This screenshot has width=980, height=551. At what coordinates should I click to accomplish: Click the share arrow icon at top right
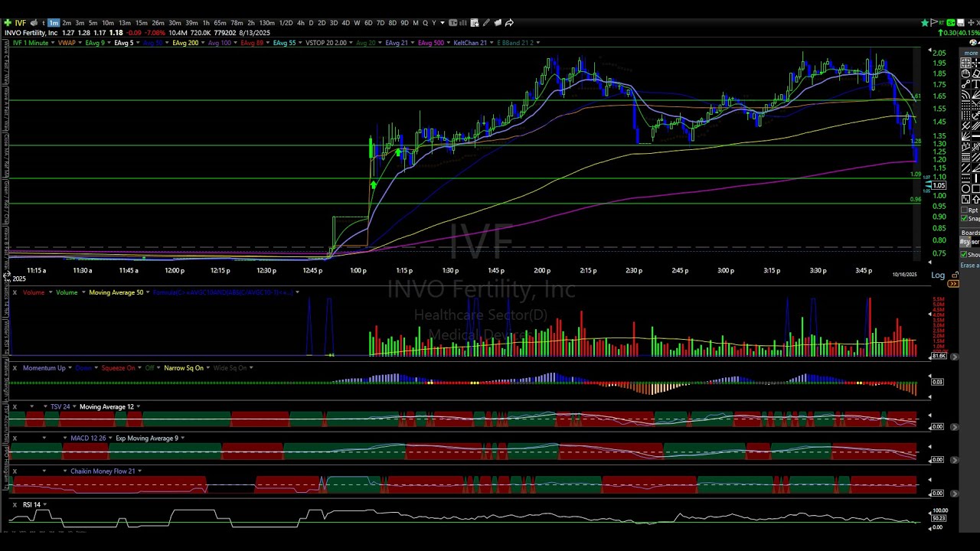510,23
